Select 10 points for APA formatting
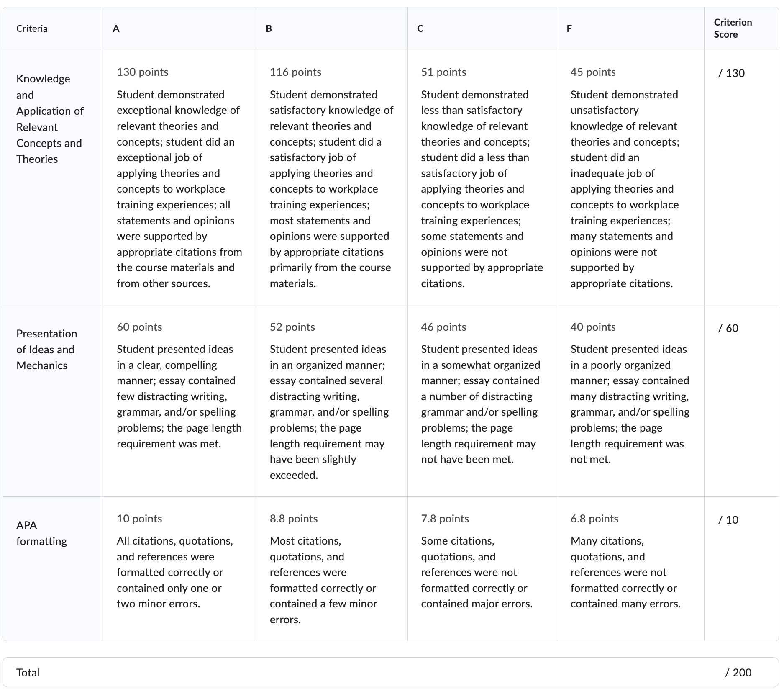The width and height of the screenshot is (784, 689). (179, 569)
